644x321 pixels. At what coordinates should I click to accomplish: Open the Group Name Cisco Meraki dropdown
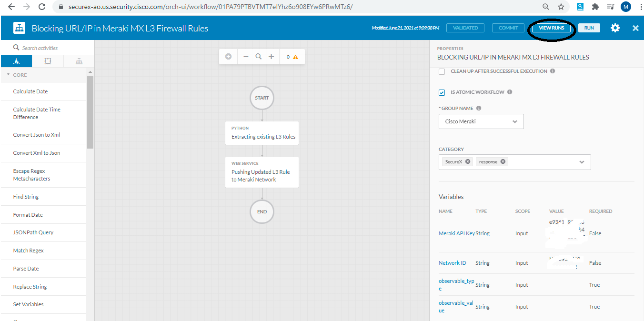point(481,121)
